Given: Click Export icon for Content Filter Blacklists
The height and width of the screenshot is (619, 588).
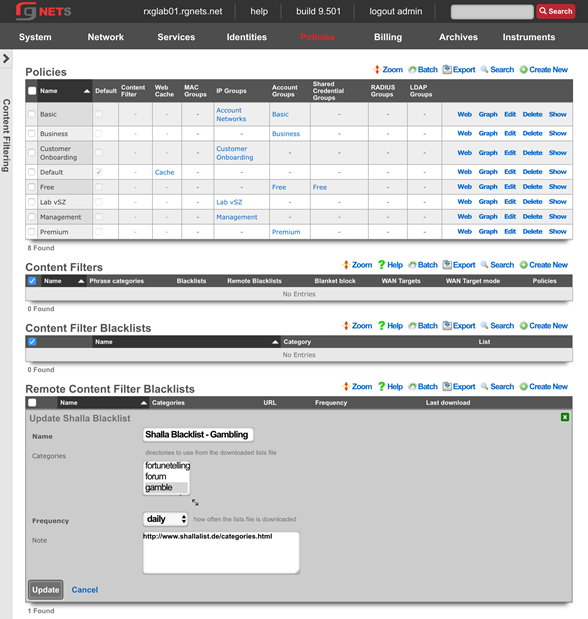Looking at the screenshot, I should pos(447,326).
